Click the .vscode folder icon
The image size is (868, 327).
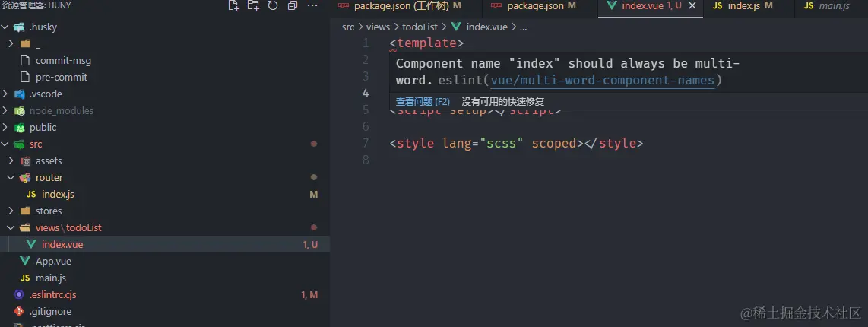[x=19, y=94]
